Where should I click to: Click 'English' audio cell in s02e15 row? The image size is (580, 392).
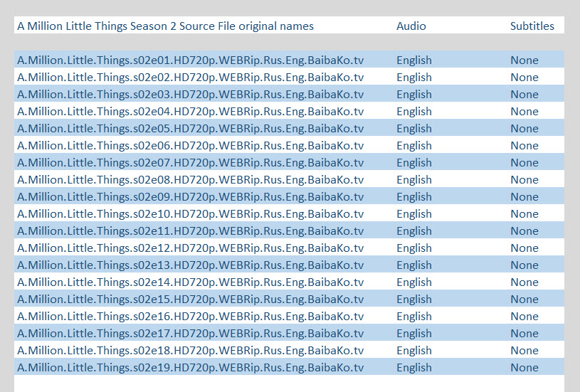coord(414,300)
